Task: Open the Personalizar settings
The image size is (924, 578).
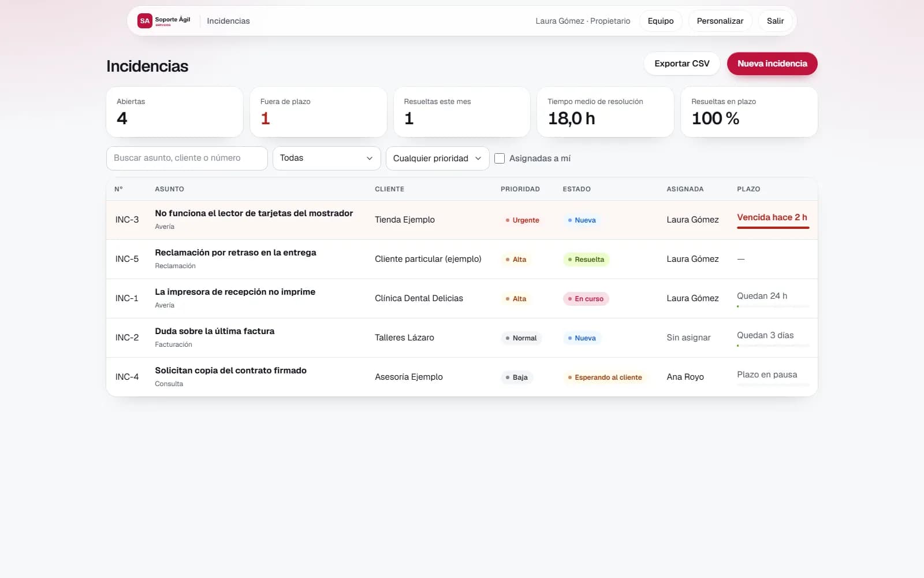Action: [720, 21]
